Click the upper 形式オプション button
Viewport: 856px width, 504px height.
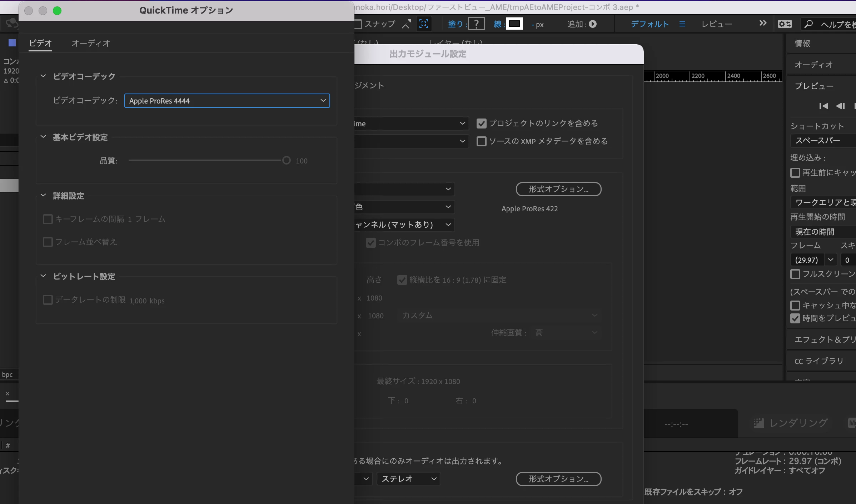pyautogui.click(x=558, y=189)
